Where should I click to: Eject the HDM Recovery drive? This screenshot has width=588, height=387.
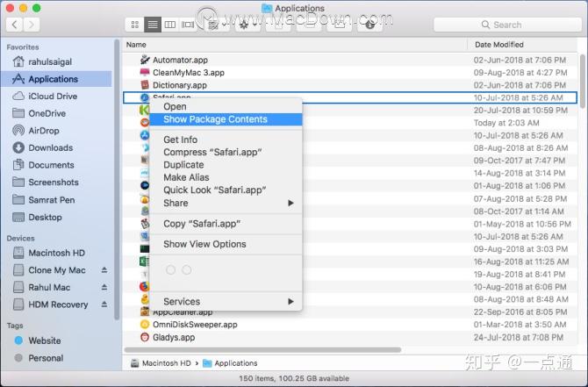[104, 305]
